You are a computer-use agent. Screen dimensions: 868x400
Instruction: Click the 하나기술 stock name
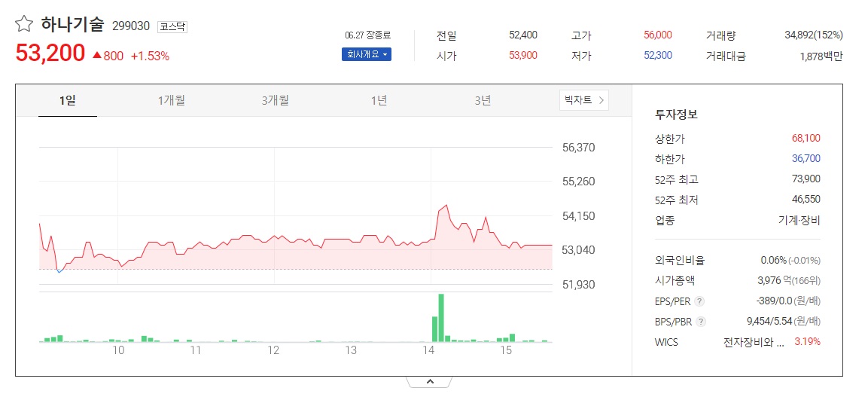tap(72, 24)
